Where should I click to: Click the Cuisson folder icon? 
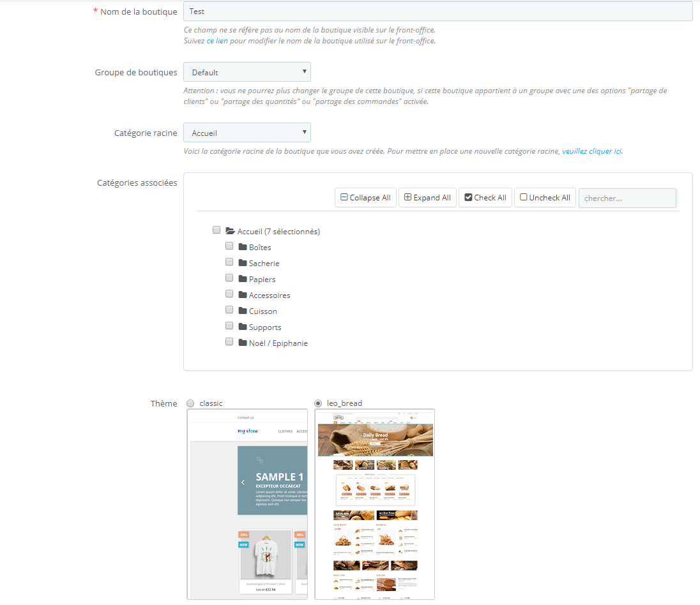[243, 311]
